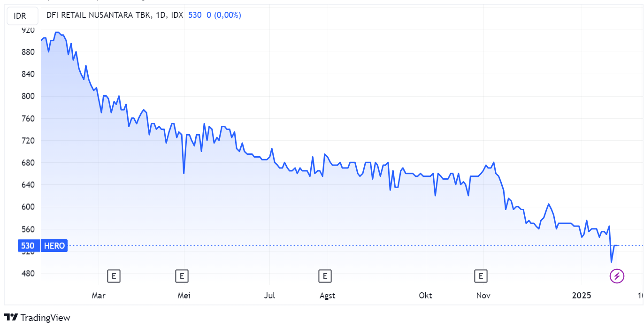This screenshot has width=644, height=327.
Task: Open the TradingView logo link
Action: [37, 318]
